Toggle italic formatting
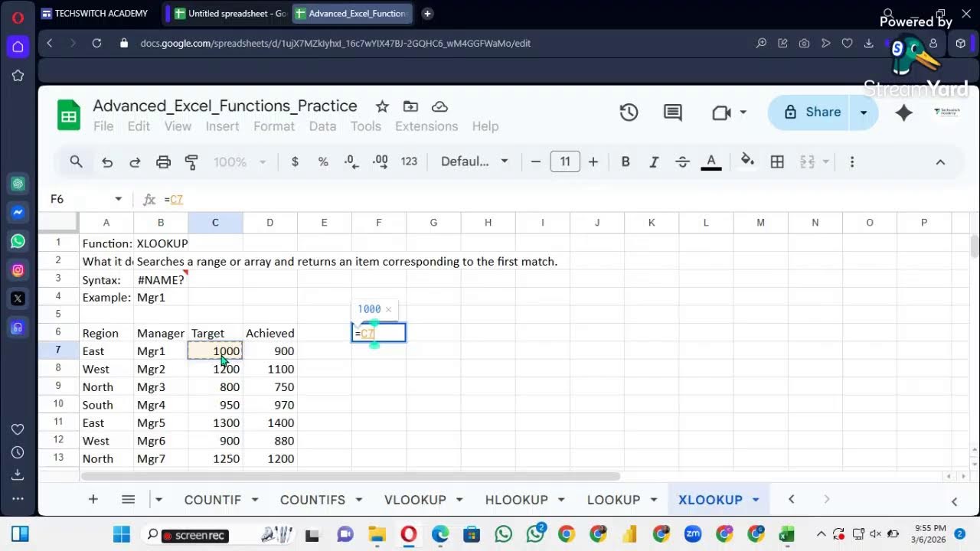The height and width of the screenshot is (551, 980). click(654, 161)
